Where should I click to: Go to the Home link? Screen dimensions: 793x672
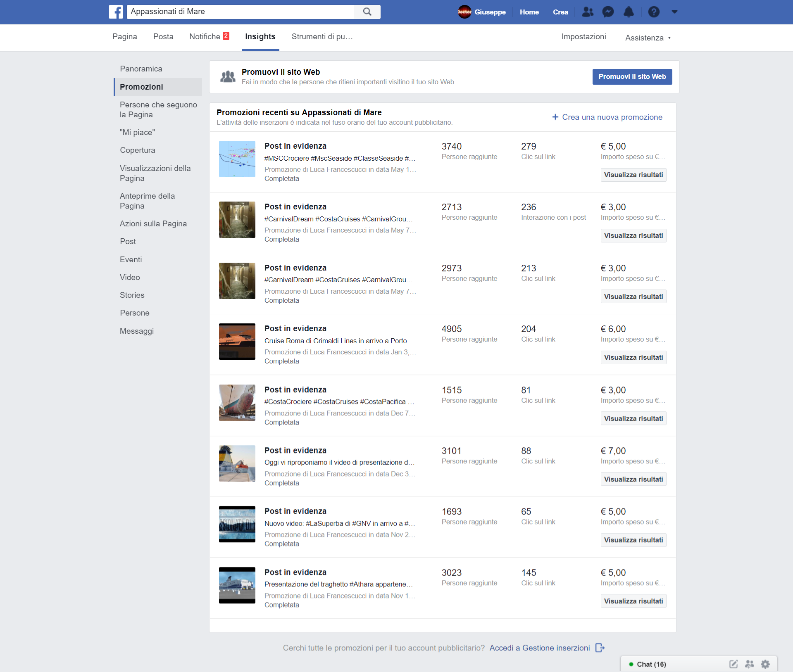(x=529, y=12)
